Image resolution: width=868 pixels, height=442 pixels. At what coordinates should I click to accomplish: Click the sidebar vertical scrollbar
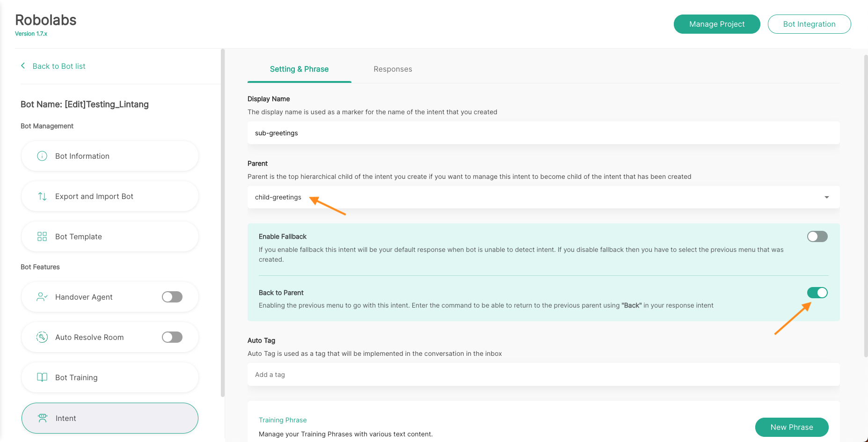(223, 222)
